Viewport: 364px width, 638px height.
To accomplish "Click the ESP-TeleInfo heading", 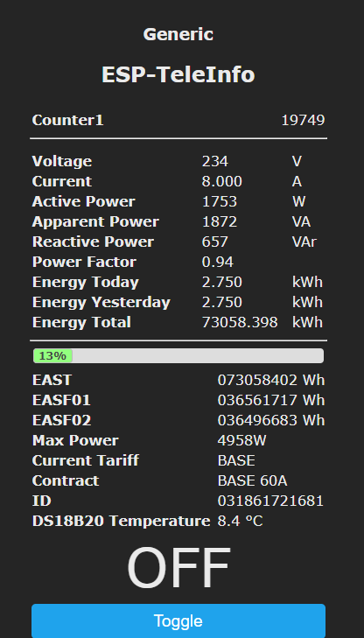I will tap(178, 75).
